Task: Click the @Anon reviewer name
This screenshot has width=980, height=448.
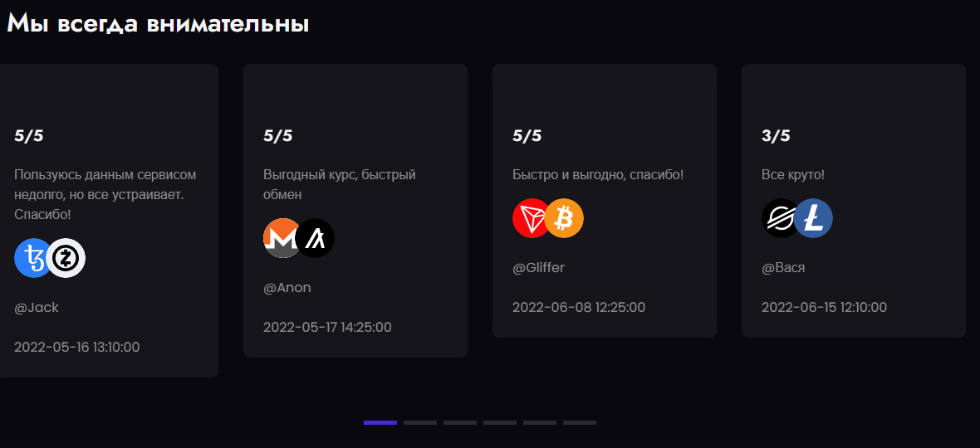Action: tap(287, 288)
